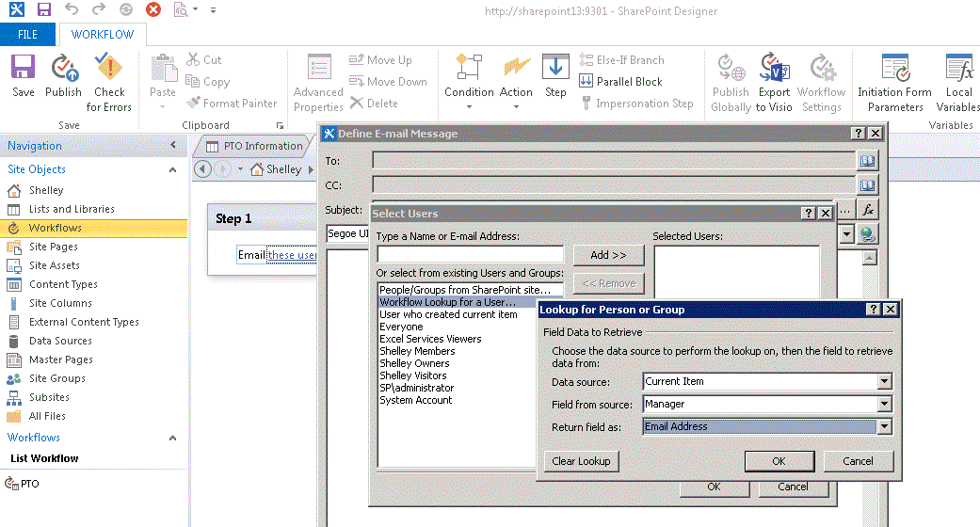Click the Add >> button

[x=608, y=254]
